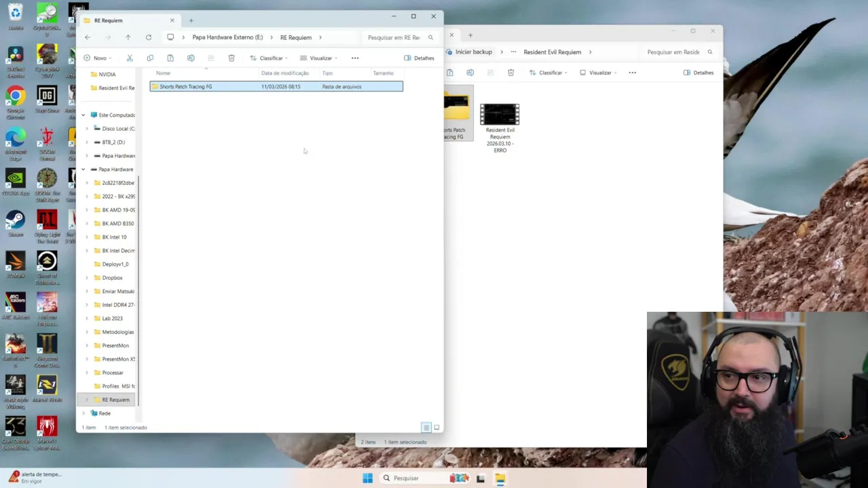The image size is (868, 488).
Task: Open the Recycle Bin on the desktop
Action: [x=15, y=17]
